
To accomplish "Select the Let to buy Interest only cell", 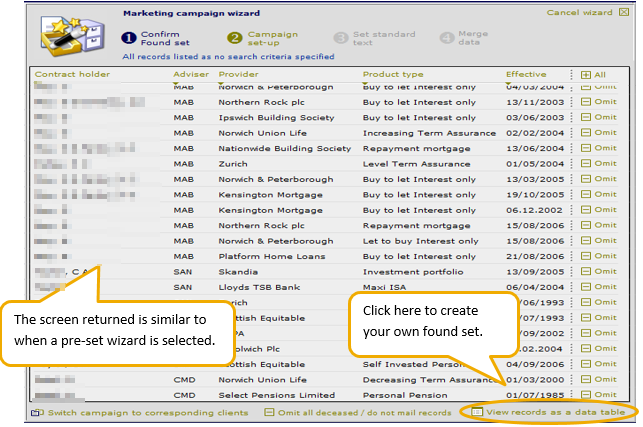I will [x=420, y=241].
